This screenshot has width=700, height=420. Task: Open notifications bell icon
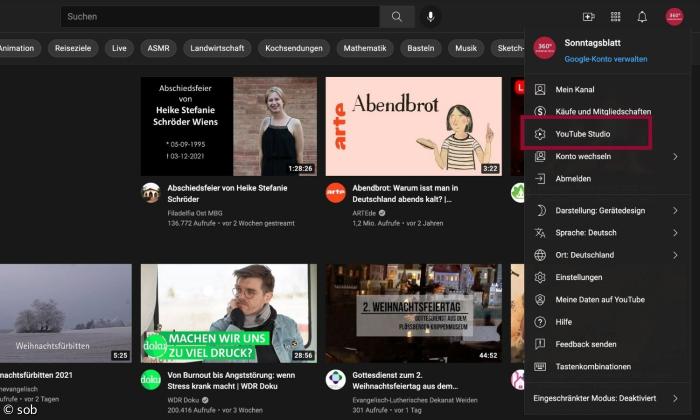pyautogui.click(x=642, y=17)
